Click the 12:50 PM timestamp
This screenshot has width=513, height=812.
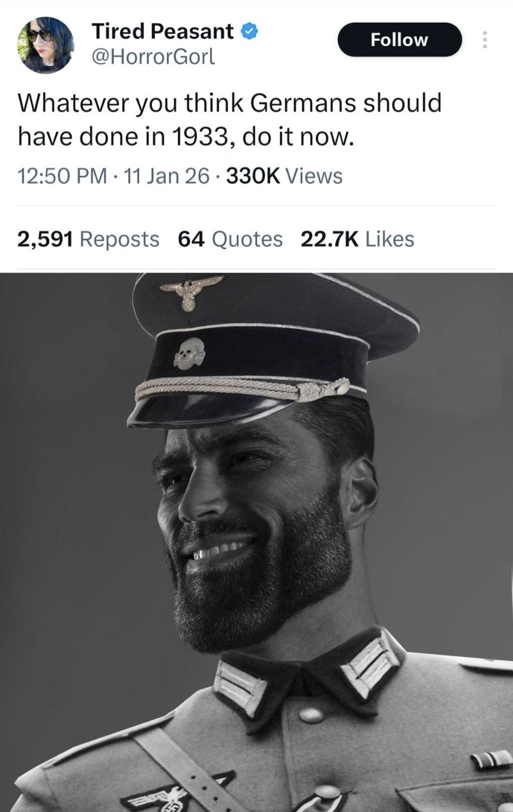[63, 176]
